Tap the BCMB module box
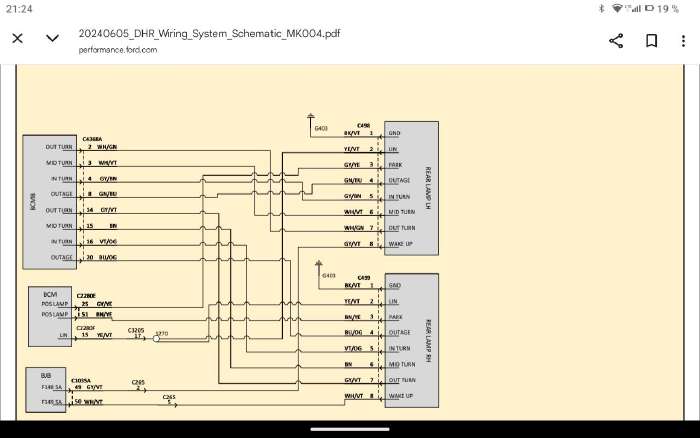 pyautogui.click(x=50, y=202)
